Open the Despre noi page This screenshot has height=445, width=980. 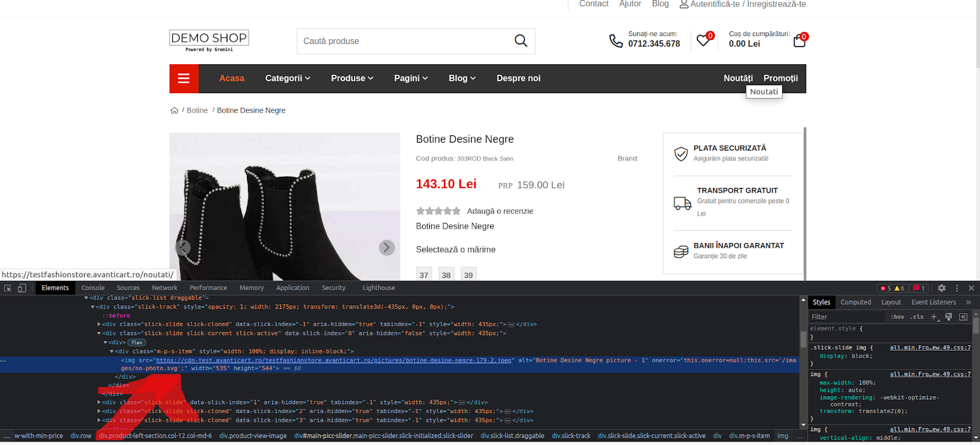point(519,78)
